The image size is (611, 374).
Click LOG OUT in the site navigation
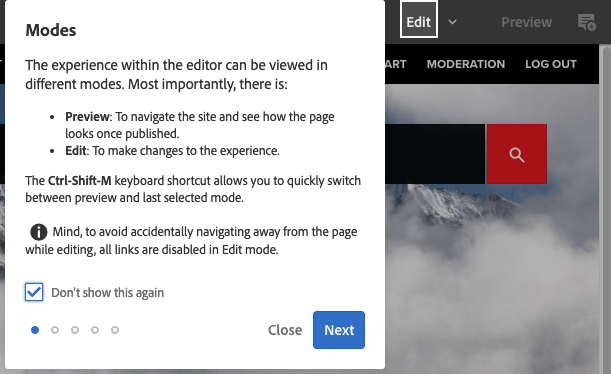tap(551, 64)
